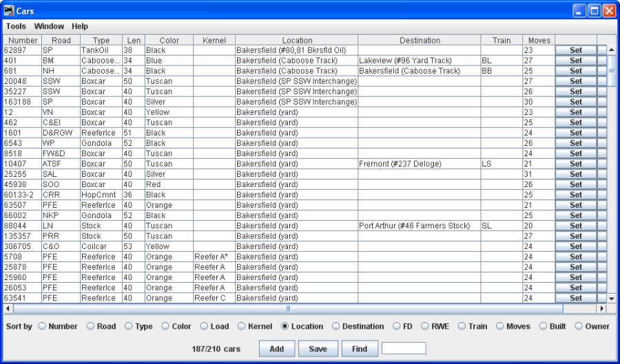The width and height of the screenshot is (620, 364).
Task: Click the vertical scrollbar down arrow
Action: click(x=611, y=298)
